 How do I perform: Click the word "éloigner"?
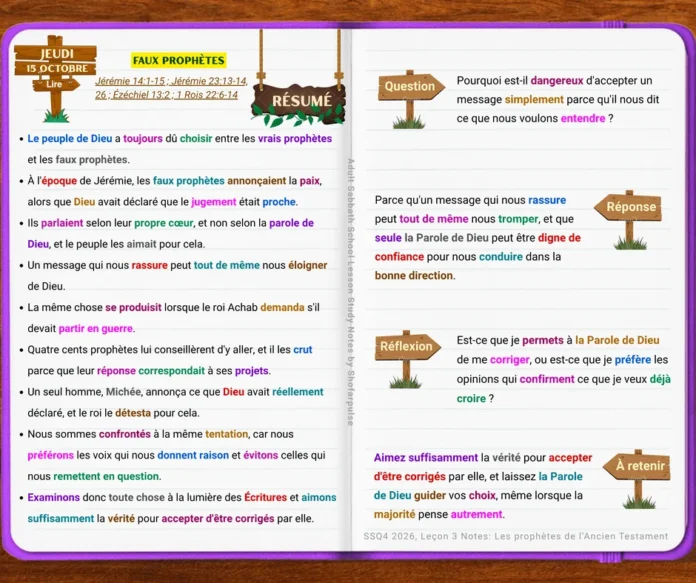(308, 265)
